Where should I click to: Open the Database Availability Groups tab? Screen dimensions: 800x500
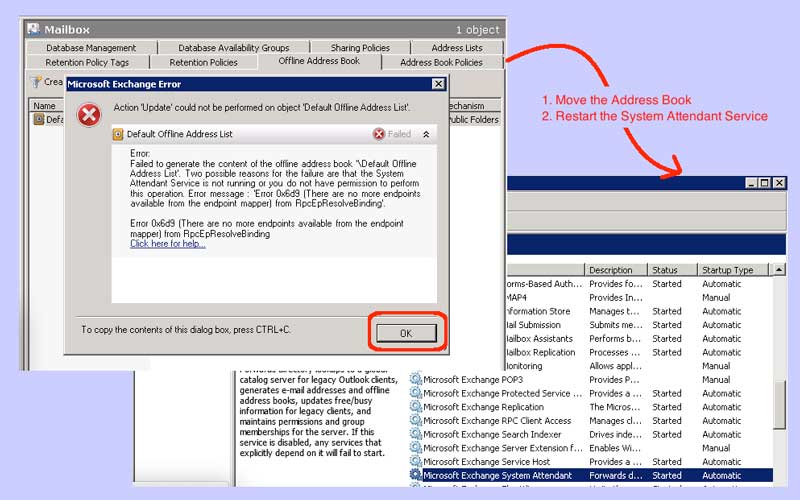point(233,47)
